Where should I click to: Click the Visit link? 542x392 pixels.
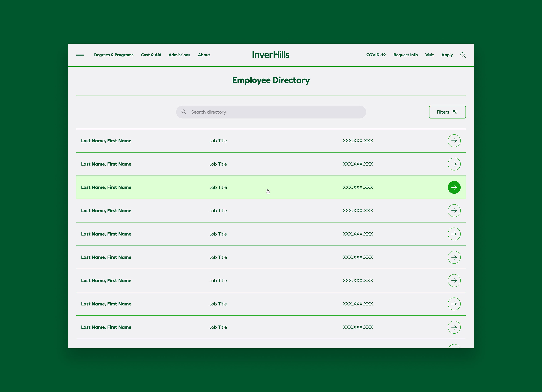429,55
